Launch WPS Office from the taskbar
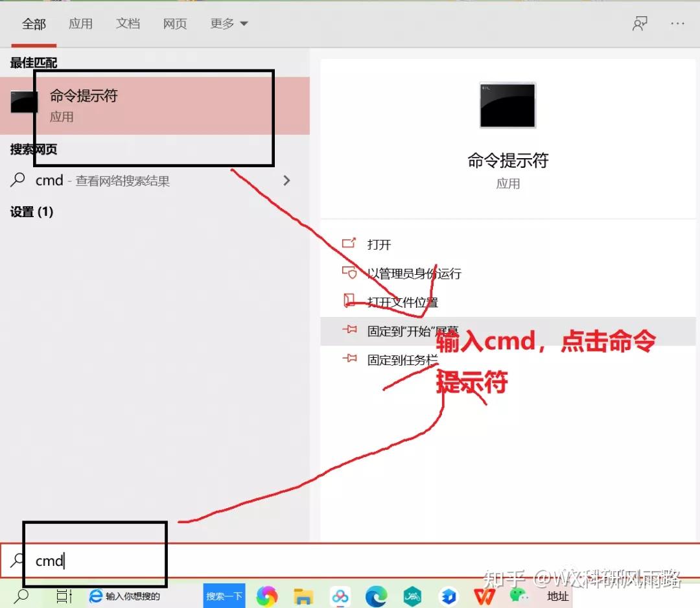The image size is (700, 608). click(x=484, y=596)
